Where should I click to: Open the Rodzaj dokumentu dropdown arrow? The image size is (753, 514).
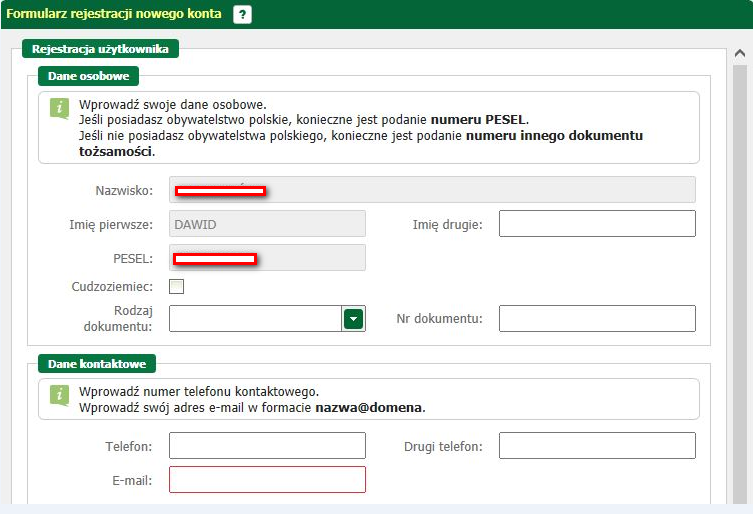click(x=353, y=318)
